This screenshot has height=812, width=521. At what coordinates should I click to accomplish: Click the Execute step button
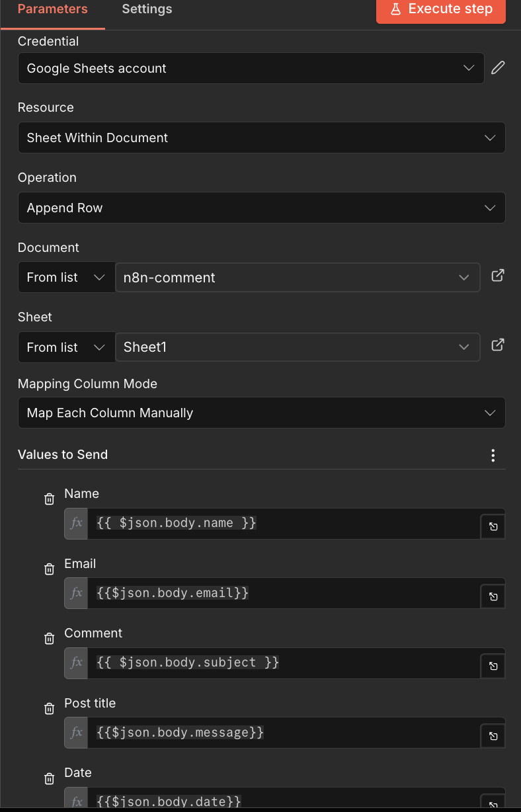point(441,10)
